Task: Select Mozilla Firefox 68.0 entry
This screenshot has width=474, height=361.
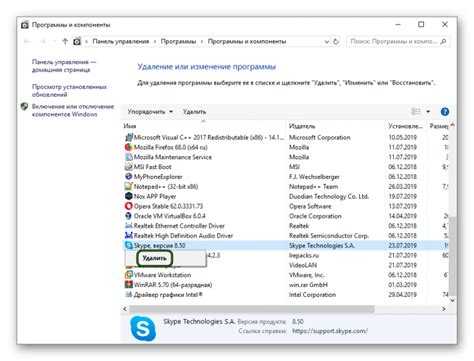Action: [170, 147]
